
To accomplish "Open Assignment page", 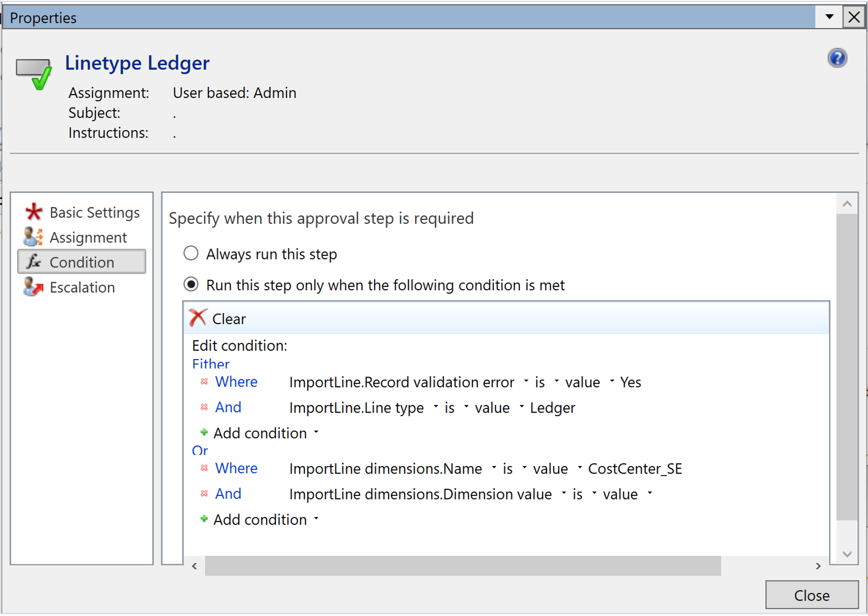I will tap(82, 237).
